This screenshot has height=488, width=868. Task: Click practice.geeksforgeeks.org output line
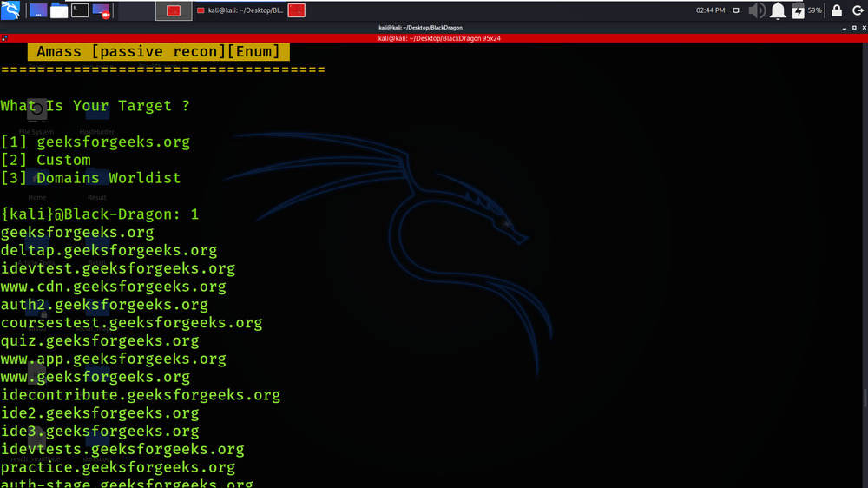pos(117,467)
